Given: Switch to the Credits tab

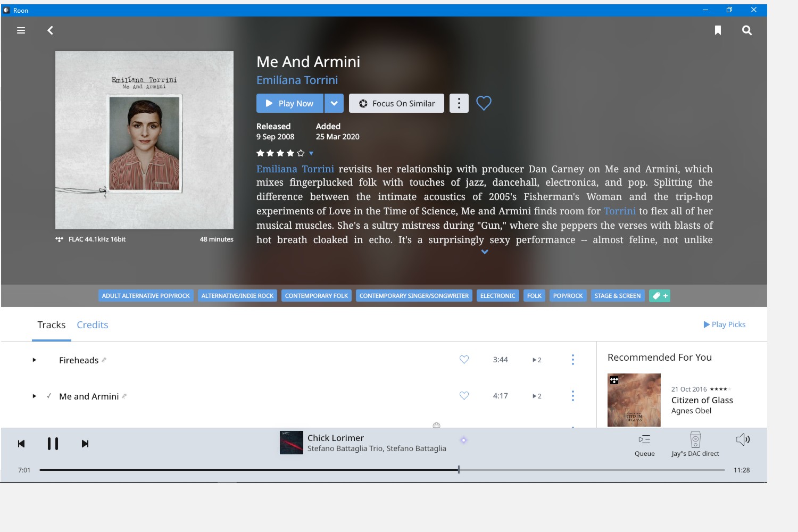Looking at the screenshot, I should [x=93, y=325].
